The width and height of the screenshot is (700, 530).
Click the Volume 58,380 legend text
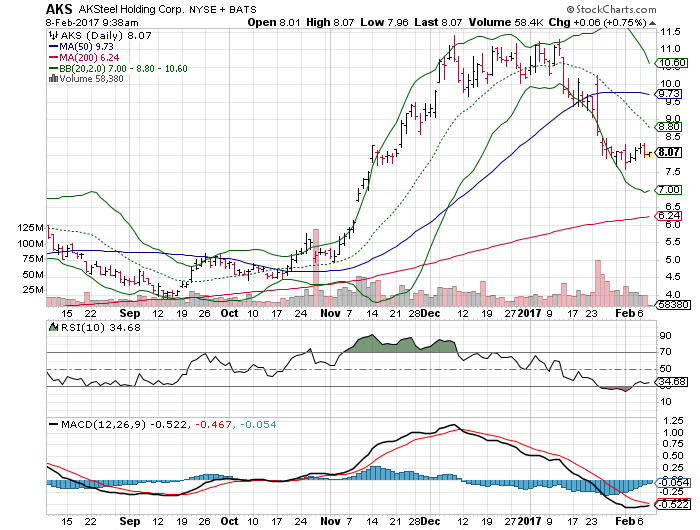[92, 79]
